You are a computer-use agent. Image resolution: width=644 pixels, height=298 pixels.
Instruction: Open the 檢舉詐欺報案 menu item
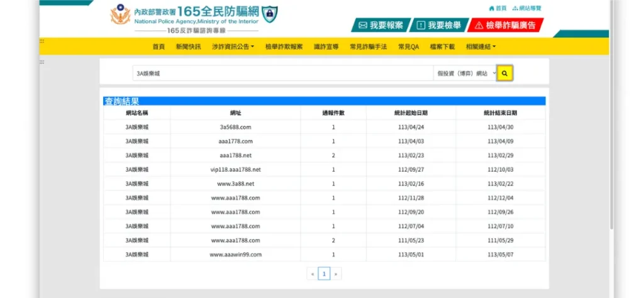point(284,47)
